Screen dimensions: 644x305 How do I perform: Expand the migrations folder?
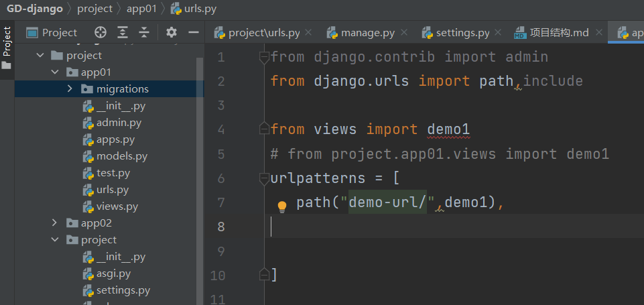70,89
